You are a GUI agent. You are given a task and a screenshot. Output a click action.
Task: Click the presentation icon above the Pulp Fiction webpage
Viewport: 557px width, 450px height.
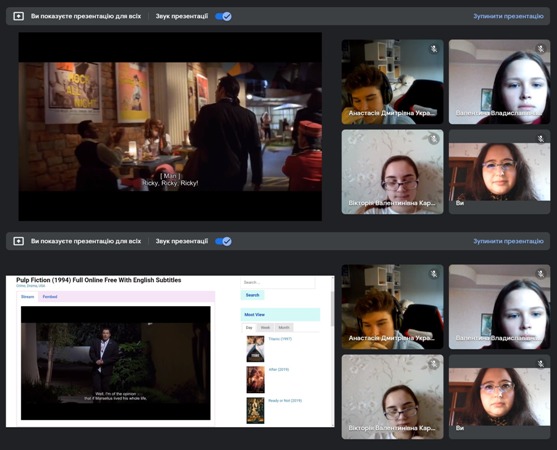coord(18,241)
